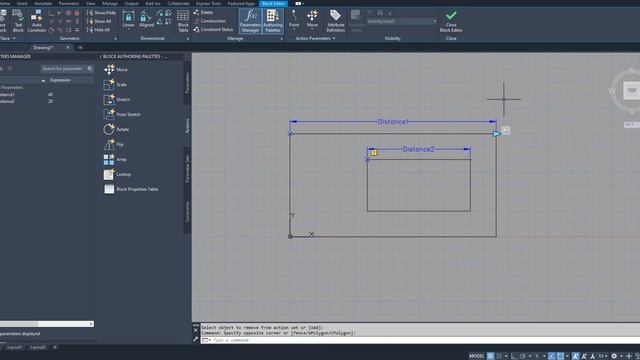Viewport: 640px width, 360px height.
Task: Open the Parametric ribbon tab
Action: [68, 3]
